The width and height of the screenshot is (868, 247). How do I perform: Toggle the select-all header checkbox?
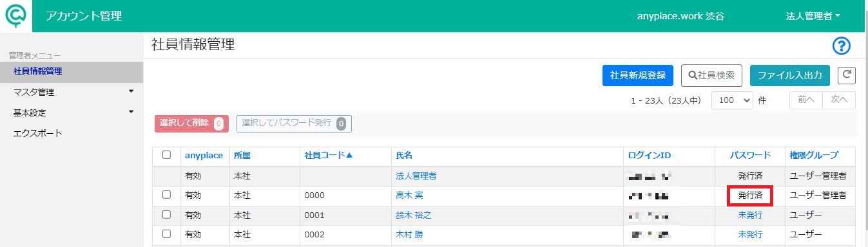click(x=166, y=154)
